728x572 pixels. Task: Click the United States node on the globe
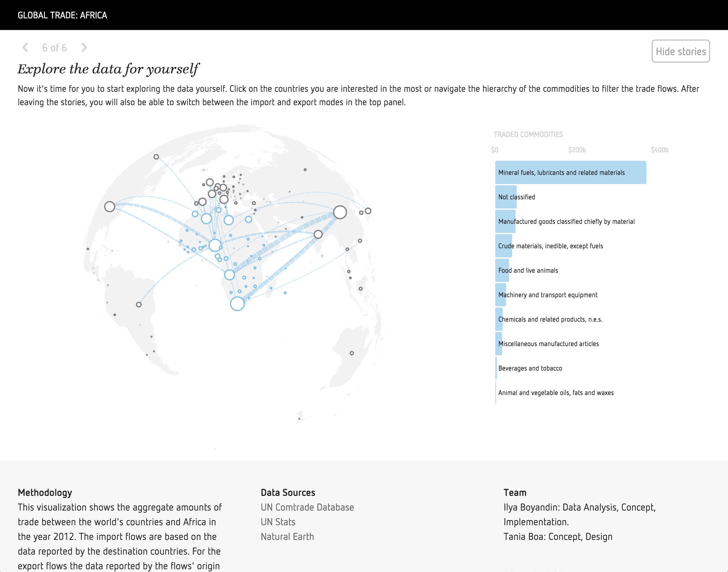click(110, 207)
